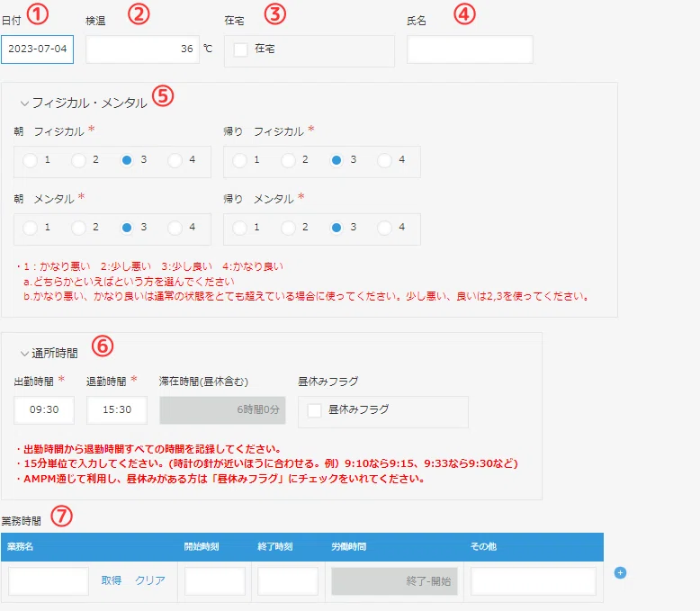Select 2 for 帰り フィジカル
The image size is (700, 611).
click(x=288, y=160)
